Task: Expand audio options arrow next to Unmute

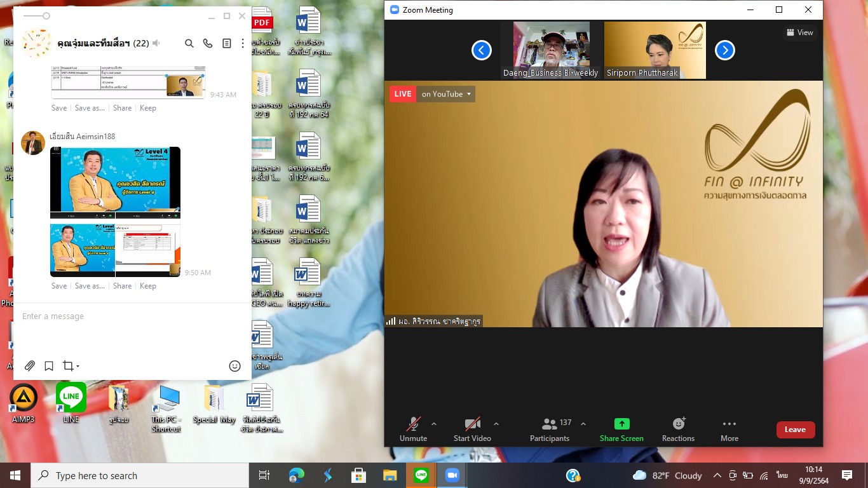Action: (434, 424)
